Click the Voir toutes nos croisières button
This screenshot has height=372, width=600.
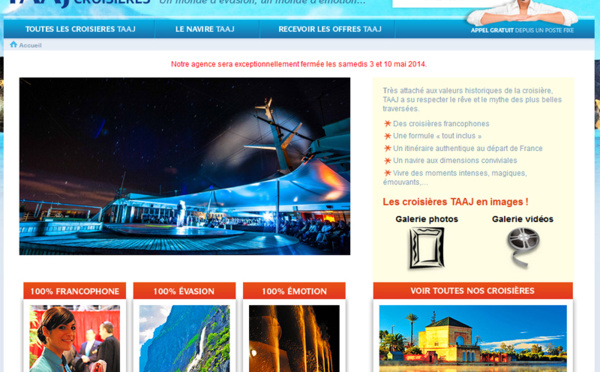pyautogui.click(x=473, y=291)
